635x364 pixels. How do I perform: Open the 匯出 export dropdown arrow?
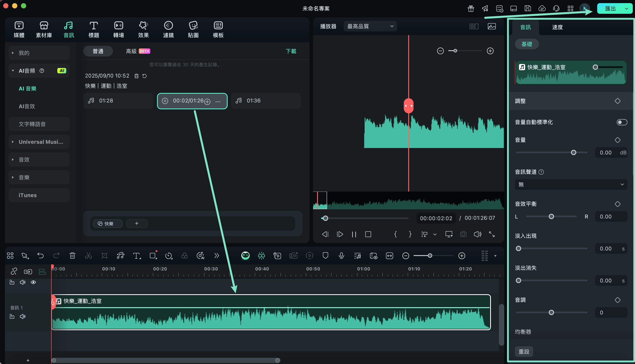coord(627,8)
